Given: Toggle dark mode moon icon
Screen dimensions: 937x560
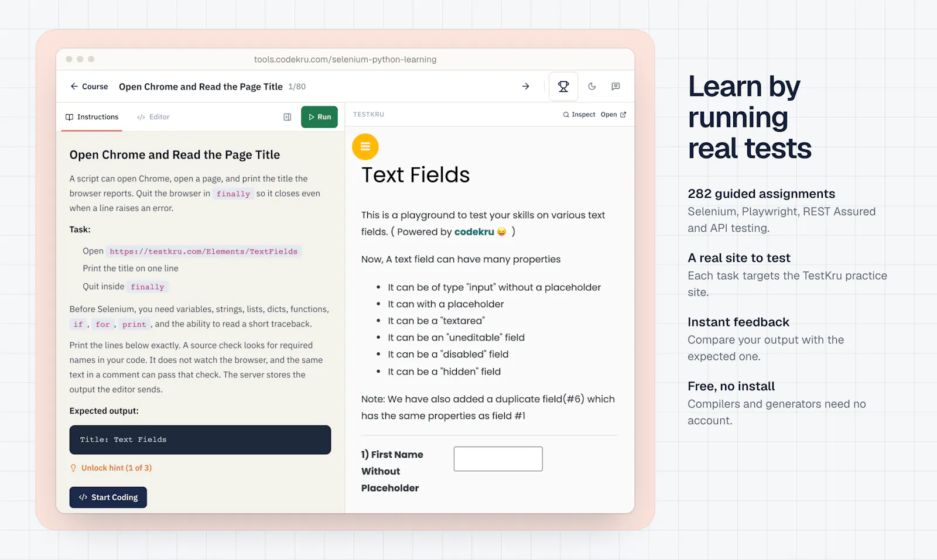Looking at the screenshot, I should [592, 87].
